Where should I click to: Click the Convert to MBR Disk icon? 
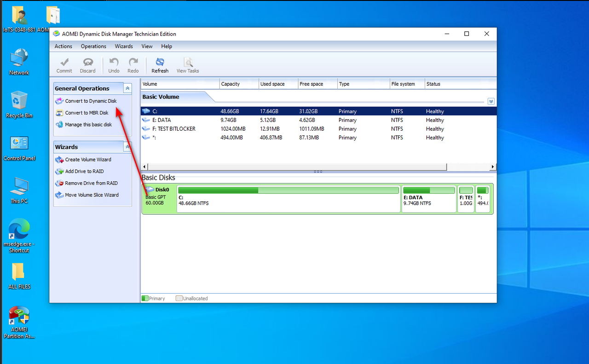click(59, 113)
